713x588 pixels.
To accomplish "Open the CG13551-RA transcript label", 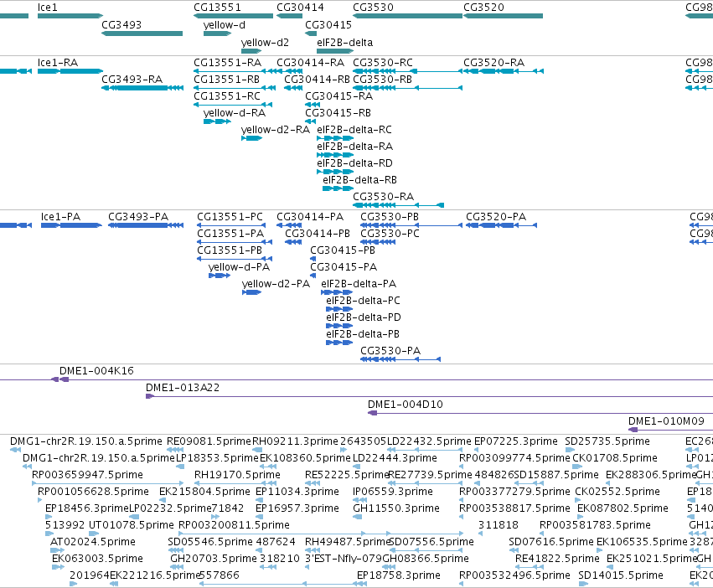I will (x=227, y=62).
